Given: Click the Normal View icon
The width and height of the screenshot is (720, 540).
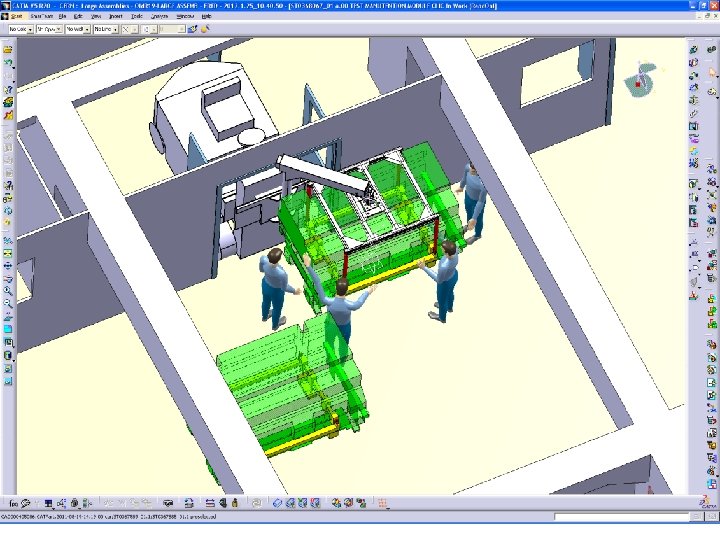Looking at the screenshot, I should pos(8,316).
